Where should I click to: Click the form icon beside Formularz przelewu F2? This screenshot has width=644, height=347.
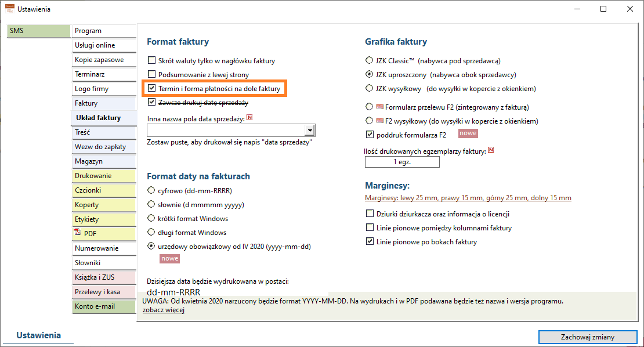379,107
